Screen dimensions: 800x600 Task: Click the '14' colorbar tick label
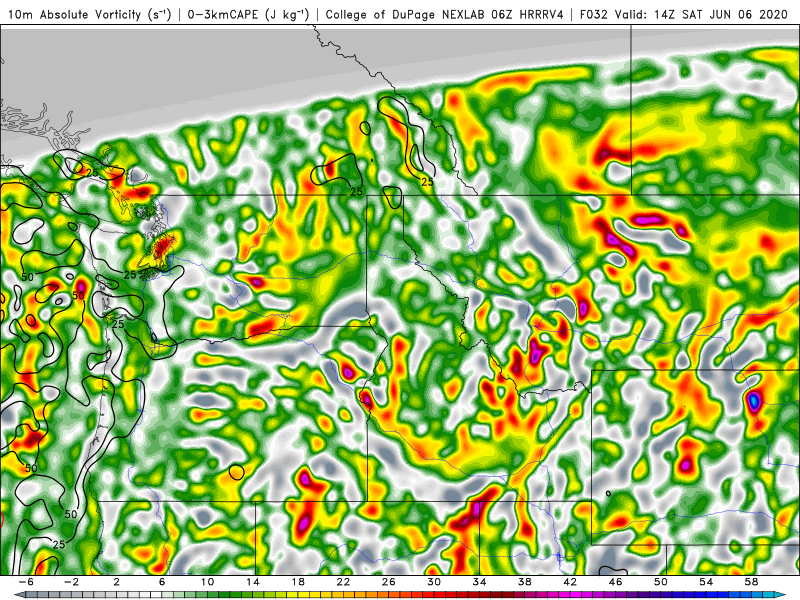click(x=253, y=582)
